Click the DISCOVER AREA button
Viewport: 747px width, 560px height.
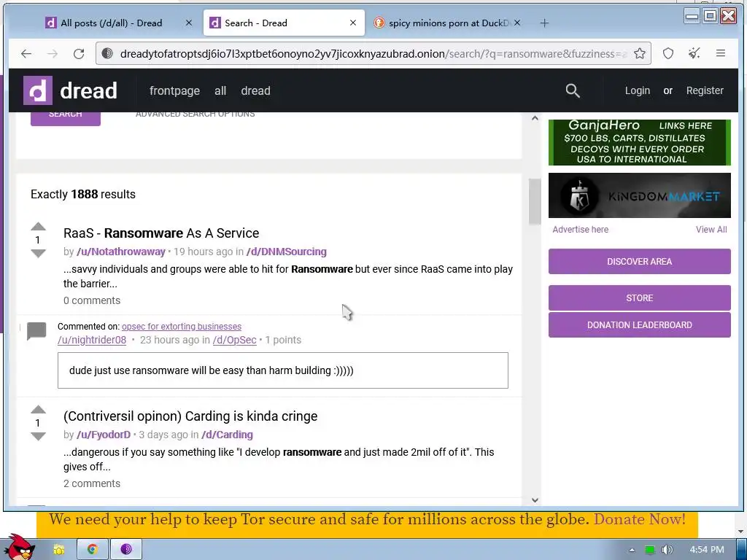click(639, 262)
